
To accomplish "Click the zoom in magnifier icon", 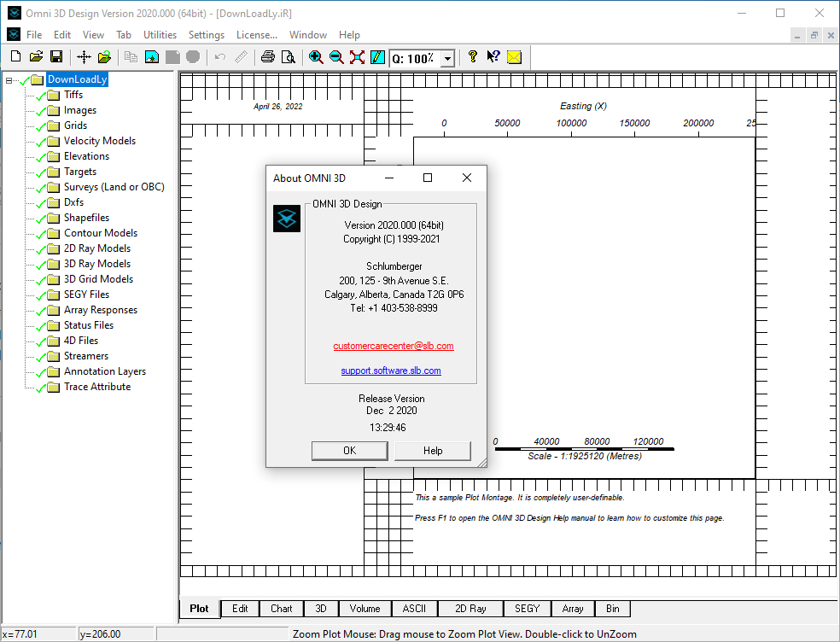I will (x=316, y=57).
